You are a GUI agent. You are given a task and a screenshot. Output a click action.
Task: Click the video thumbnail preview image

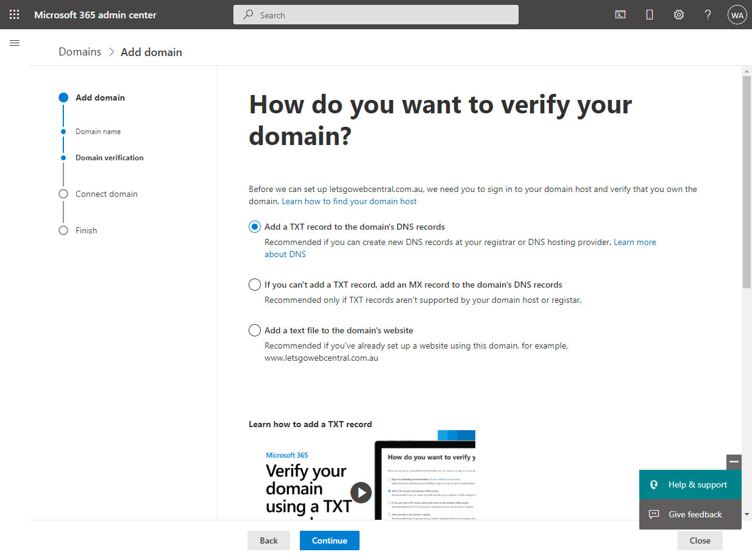point(362,475)
